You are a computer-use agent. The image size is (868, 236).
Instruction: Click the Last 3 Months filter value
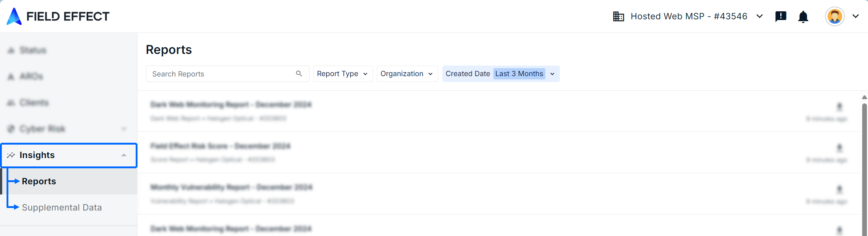click(x=519, y=74)
